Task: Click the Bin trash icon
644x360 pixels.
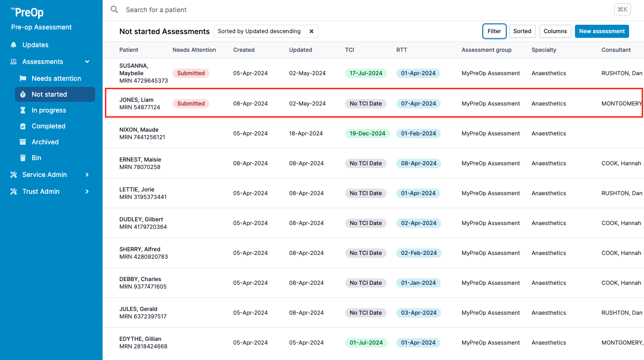Action: click(23, 158)
